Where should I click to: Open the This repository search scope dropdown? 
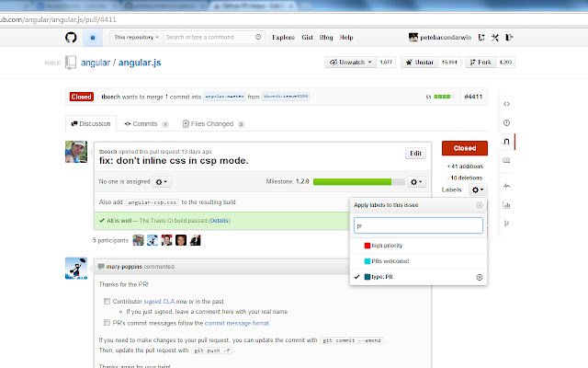(x=137, y=37)
